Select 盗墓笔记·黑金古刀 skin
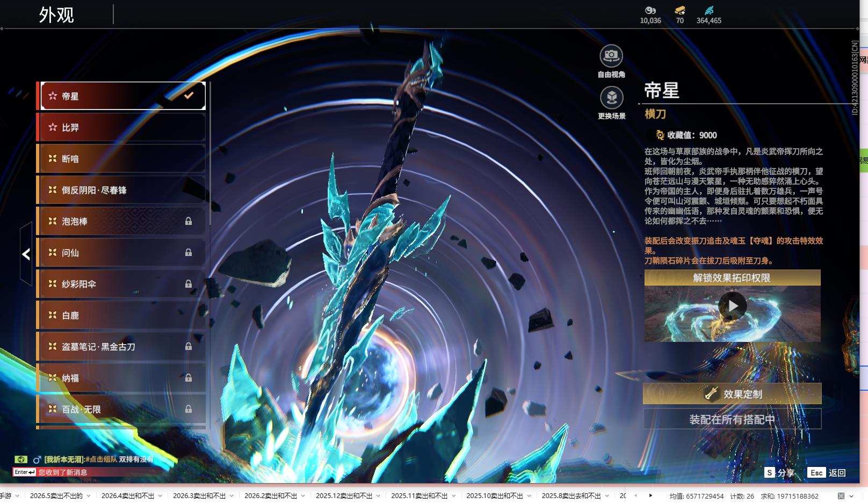The height and width of the screenshot is (504, 868). tap(123, 347)
